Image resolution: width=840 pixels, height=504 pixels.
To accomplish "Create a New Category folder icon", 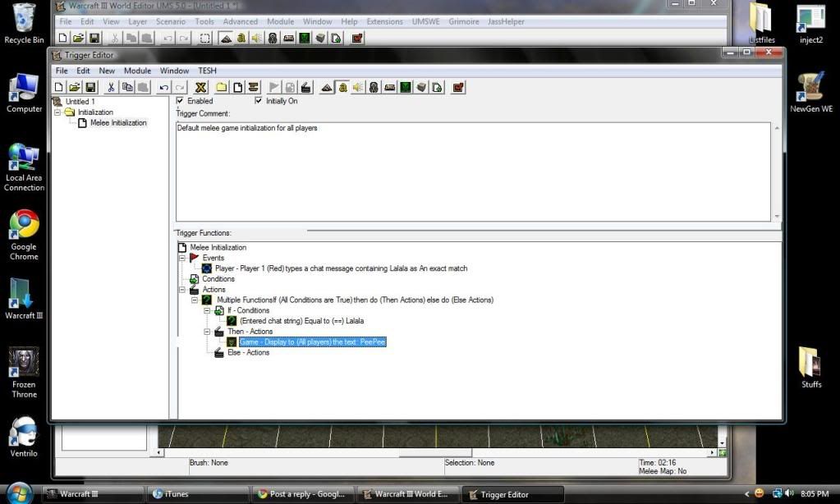I will (221, 87).
